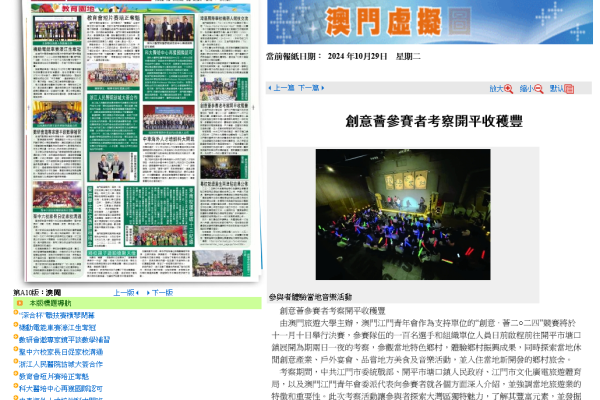Open article 機動電能車賽濠江生奪冠 in the list
600x400 pixels.
(57, 328)
